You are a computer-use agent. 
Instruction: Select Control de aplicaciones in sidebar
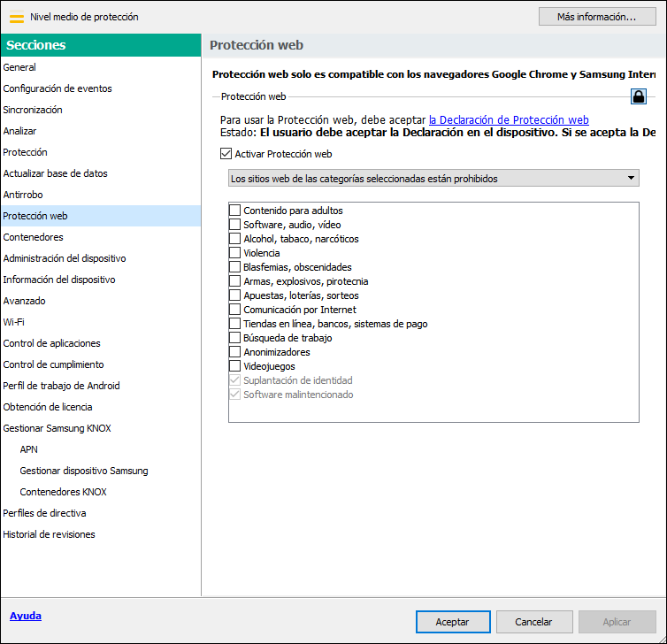tap(51, 343)
